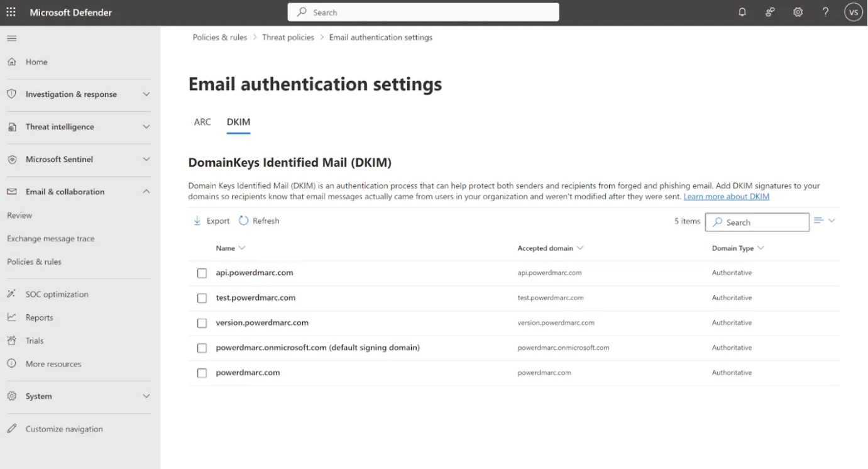The height and width of the screenshot is (469, 868).
Task: Open the community people icon in header
Action: tap(770, 12)
